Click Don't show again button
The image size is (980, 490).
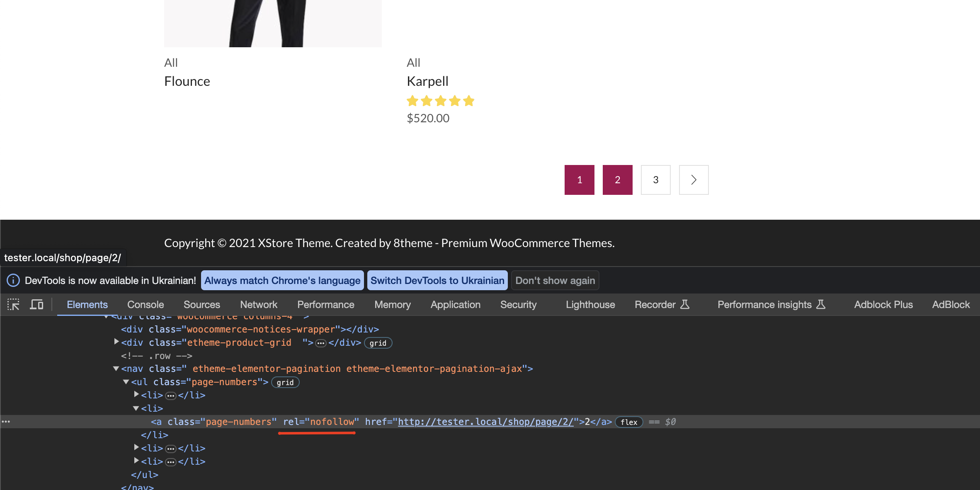coord(555,281)
